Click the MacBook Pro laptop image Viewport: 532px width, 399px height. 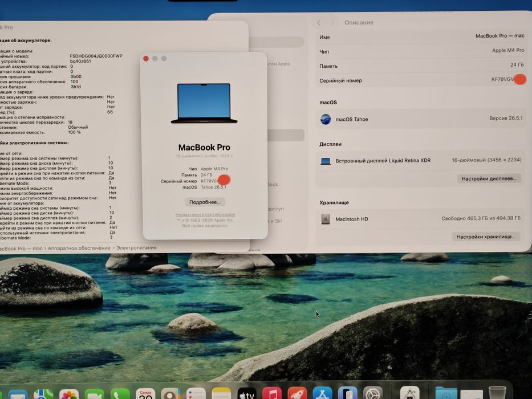coord(204,103)
